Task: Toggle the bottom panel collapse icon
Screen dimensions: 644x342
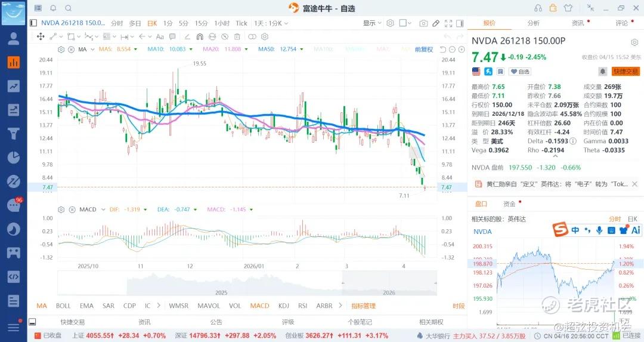Action: click(x=33, y=322)
